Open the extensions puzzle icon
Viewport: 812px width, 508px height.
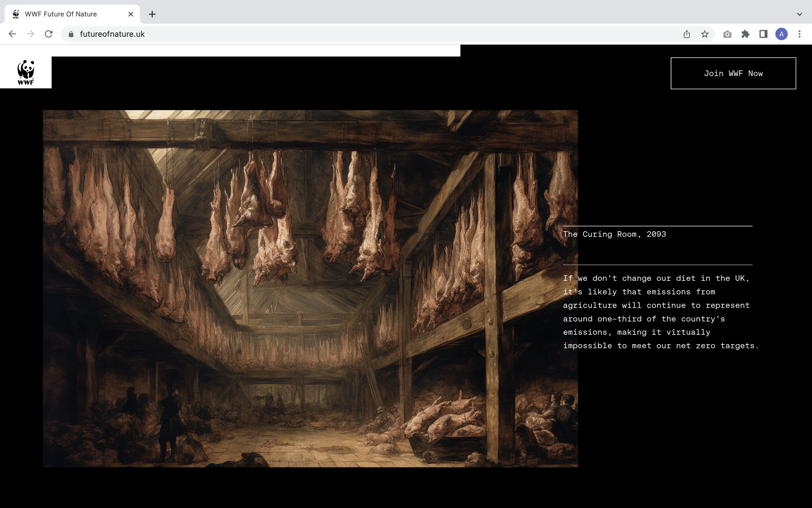click(745, 34)
